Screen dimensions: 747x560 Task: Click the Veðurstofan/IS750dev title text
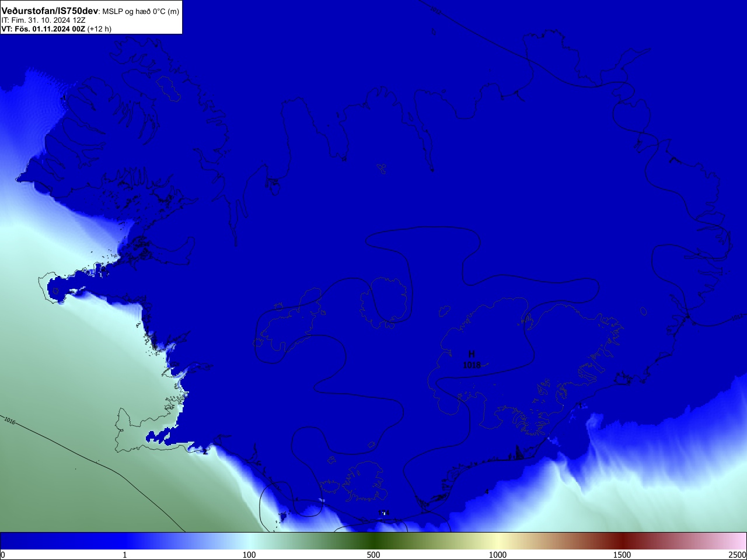point(50,11)
